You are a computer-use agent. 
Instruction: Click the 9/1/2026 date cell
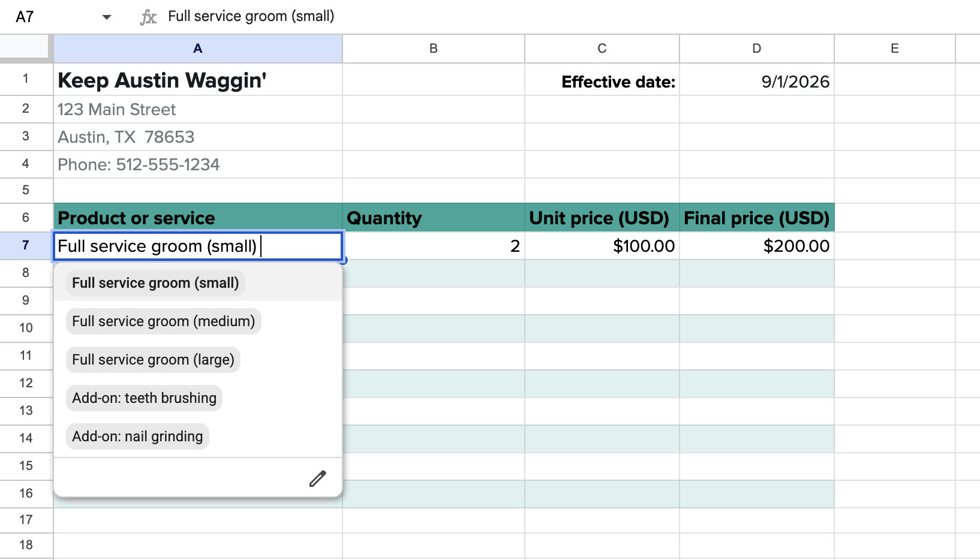coord(757,80)
